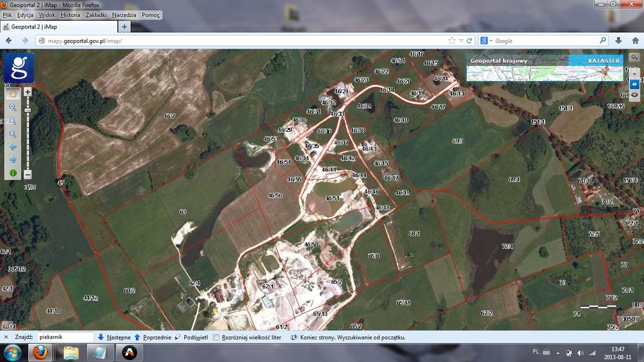
Task: Open Firefox from the Windows taskbar
Action: [41, 352]
